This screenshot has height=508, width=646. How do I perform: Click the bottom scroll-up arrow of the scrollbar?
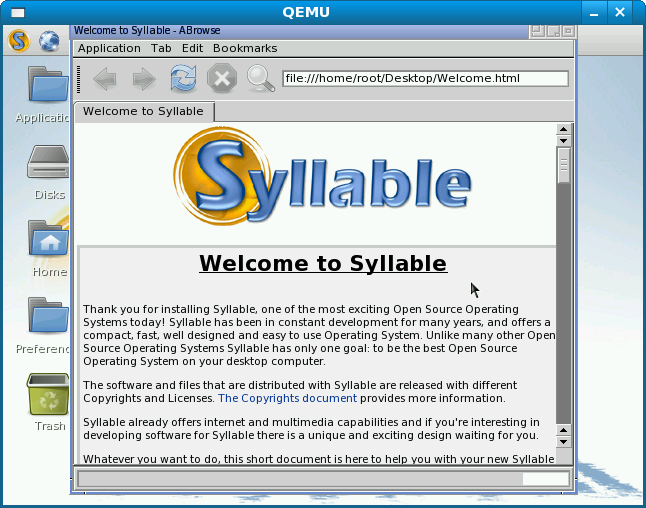[563, 431]
